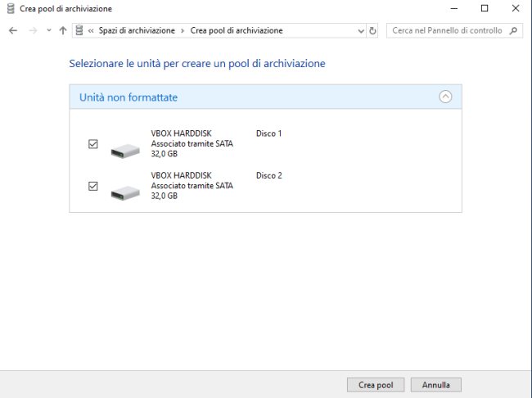The width and height of the screenshot is (532, 398).
Task: Click the forward navigation arrow
Action: pos(33,31)
